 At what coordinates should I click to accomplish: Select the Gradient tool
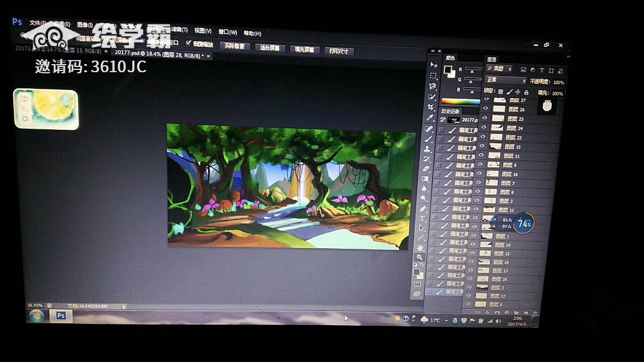pos(425,178)
